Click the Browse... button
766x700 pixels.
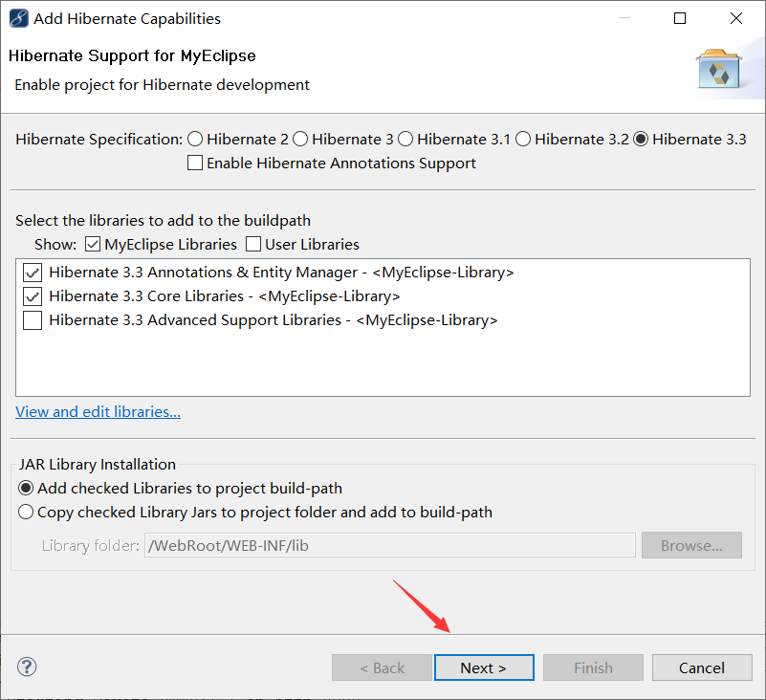click(x=691, y=545)
